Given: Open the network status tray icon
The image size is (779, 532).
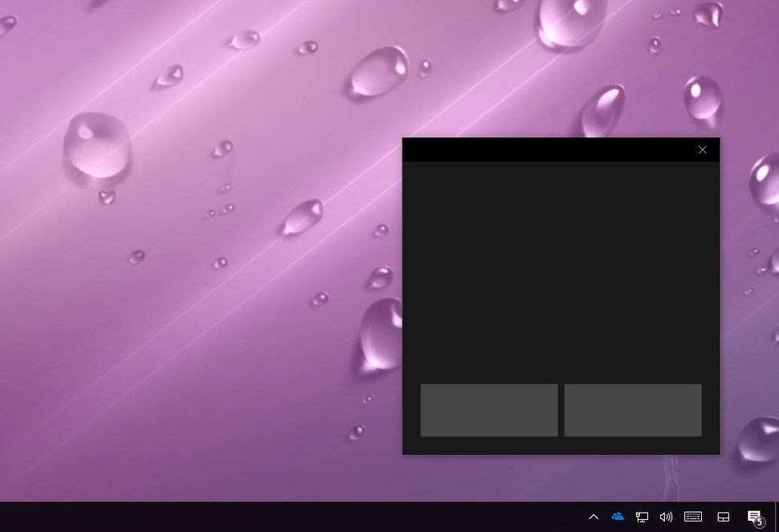Looking at the screenshot, I should click(642, 517).
